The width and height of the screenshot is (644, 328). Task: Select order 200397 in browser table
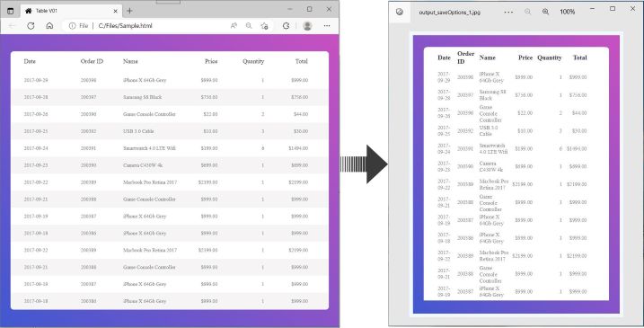click(x=88, y=97)
